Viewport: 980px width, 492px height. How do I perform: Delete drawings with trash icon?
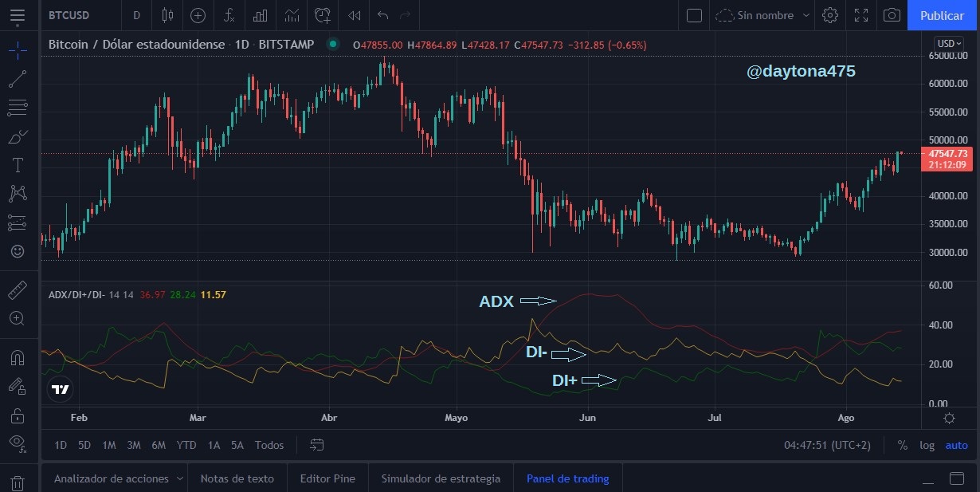[x=18, y=482]
